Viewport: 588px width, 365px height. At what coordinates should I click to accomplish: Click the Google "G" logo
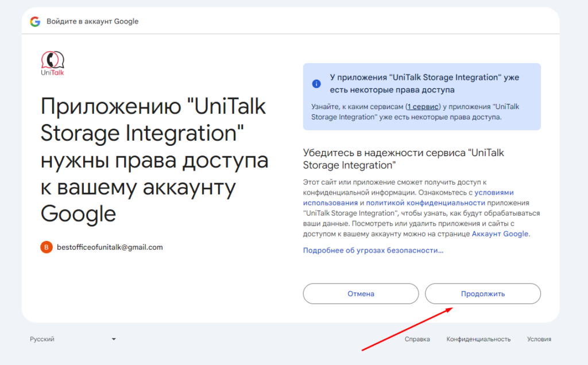[35, 22]
